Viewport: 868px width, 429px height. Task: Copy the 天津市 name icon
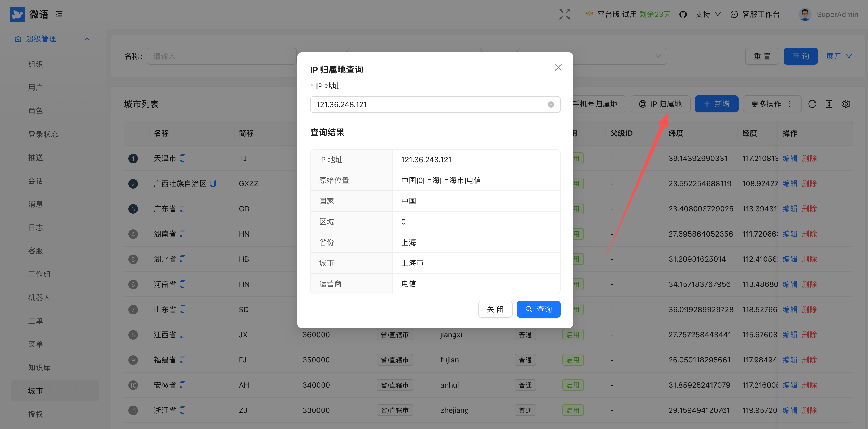pyautogui.click(x=183, y=158)
